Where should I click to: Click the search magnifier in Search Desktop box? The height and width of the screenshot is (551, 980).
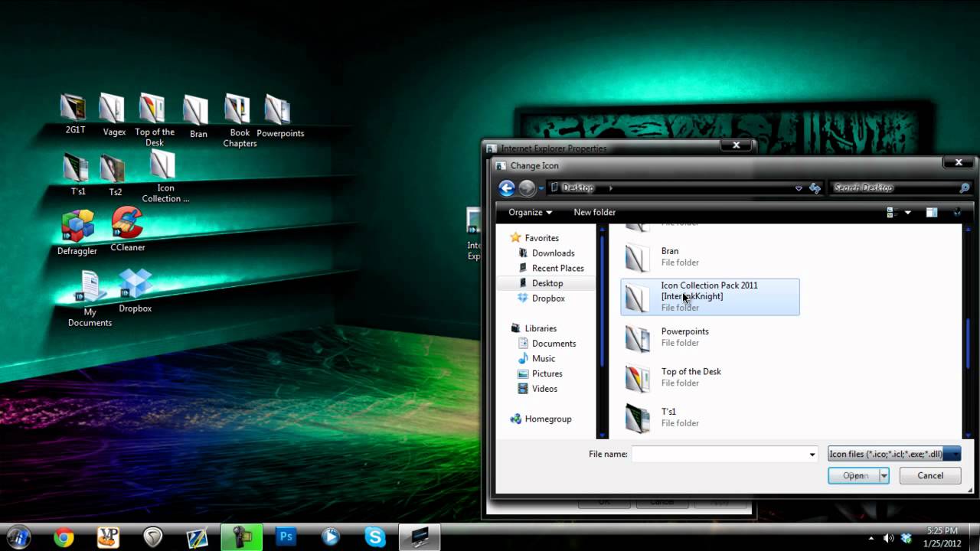(x=965, y=187)
